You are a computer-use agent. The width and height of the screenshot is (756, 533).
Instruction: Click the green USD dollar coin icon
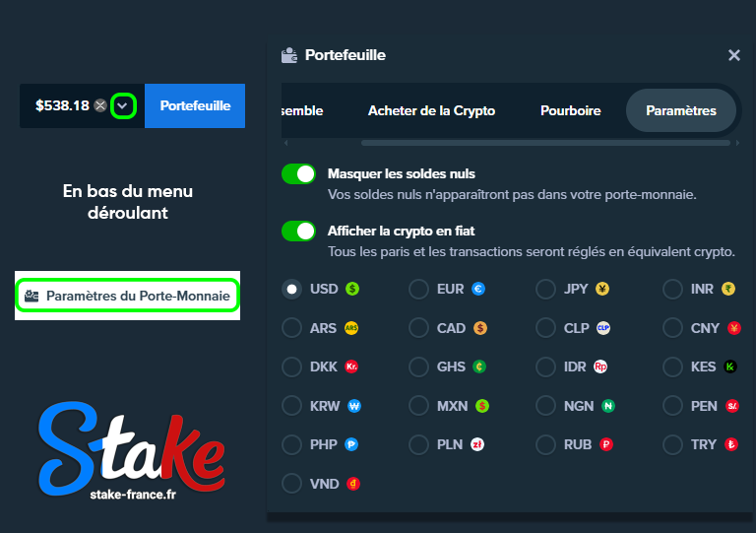[352, 289]
